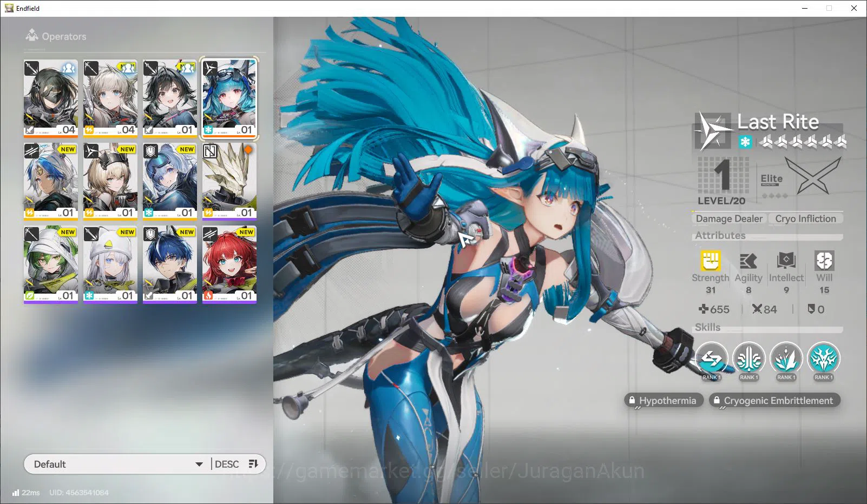Minimize the Endfield window

tap(804, 8)
